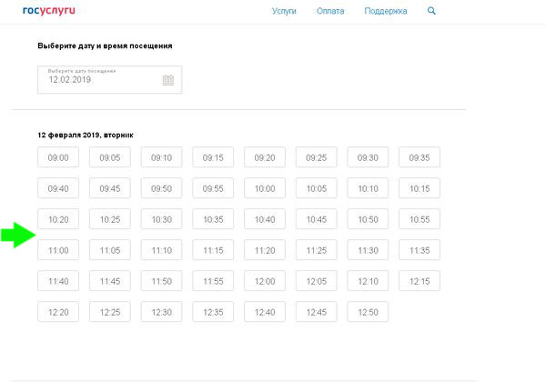Viewport: 546px width, 392px height.
Task: Pick the 10:50 time slot
Action: pos(368,219)
